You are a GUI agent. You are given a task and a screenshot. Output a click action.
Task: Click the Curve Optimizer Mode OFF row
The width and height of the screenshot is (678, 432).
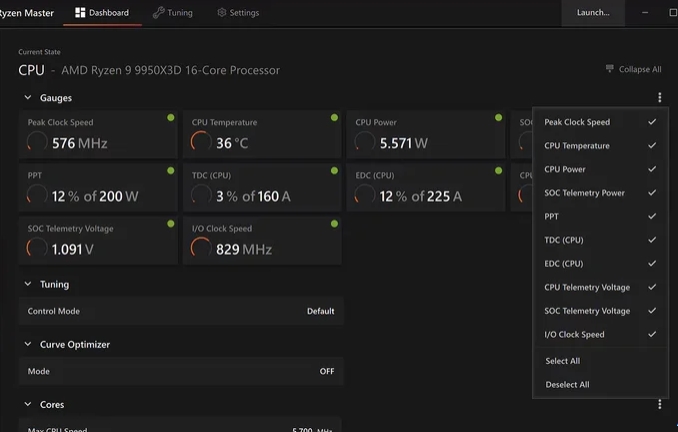[x=181, y=371]
